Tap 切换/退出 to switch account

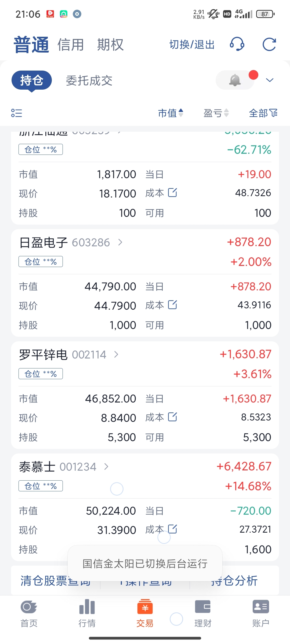pyautogui.click(x=192, y=45)
